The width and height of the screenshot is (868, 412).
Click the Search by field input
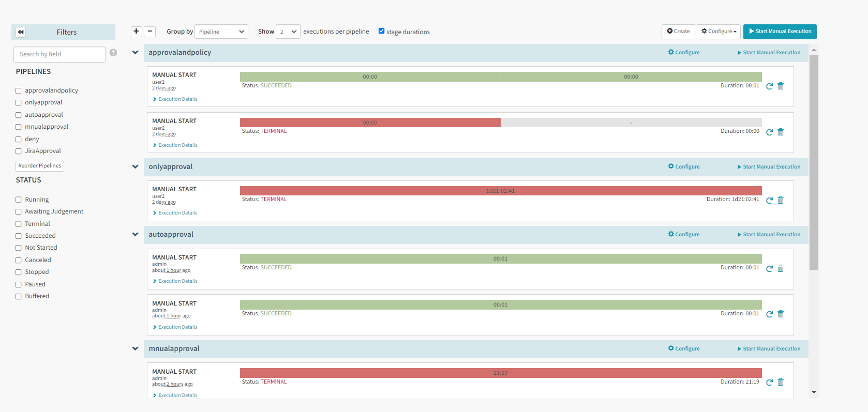coord(59,54)
